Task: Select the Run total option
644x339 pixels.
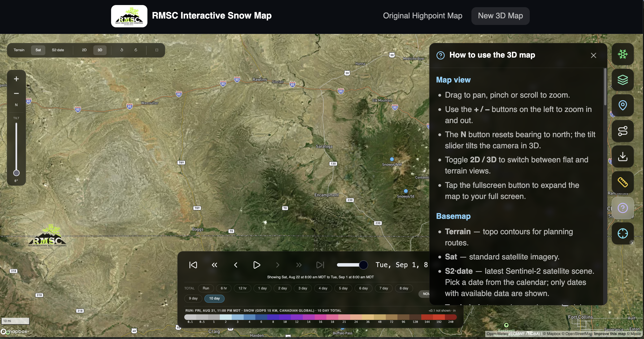Action: tap(206, 288)
